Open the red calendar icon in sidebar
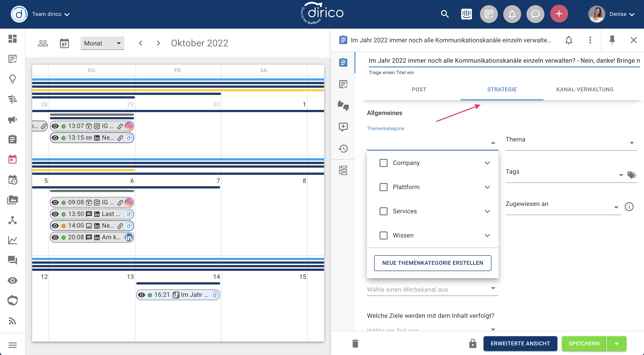644x355 pixels. coord(13,159)
